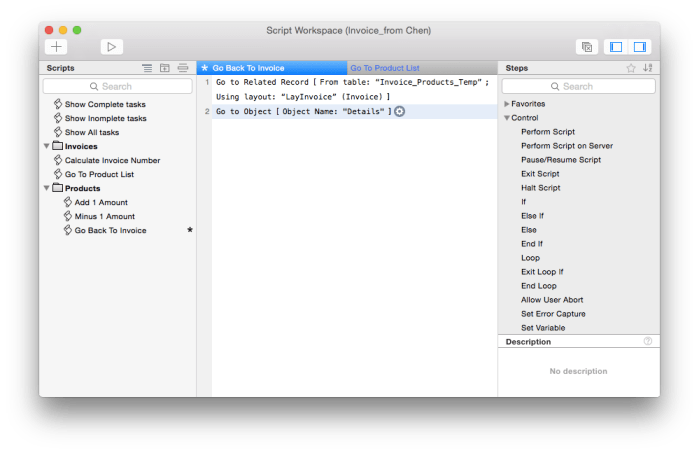Screen dimensions: 699x453
Task: Toggle the Steps pane visibility button
Action: (x=640, y=47)
